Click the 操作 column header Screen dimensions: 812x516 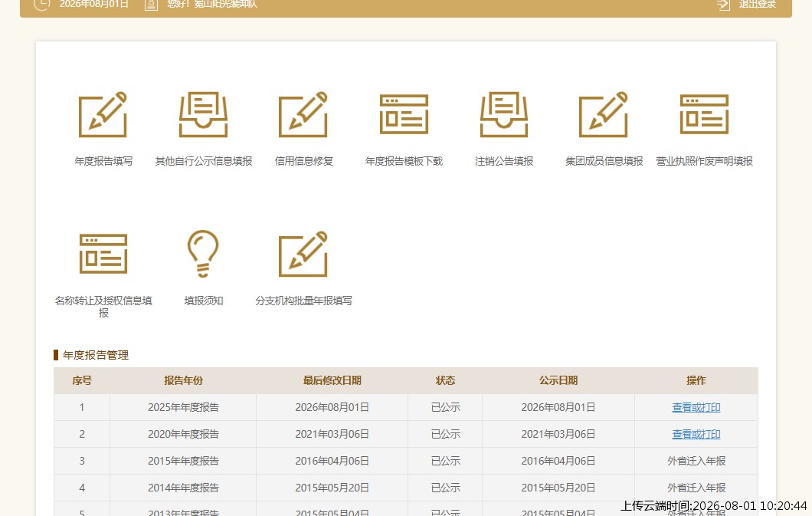(x=696, y=380)
